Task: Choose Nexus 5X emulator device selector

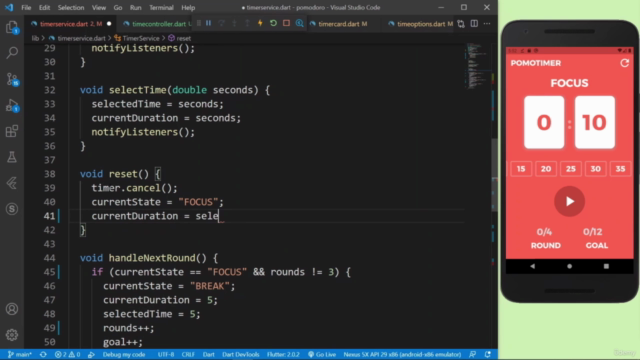Action: [x=402, y=354]
